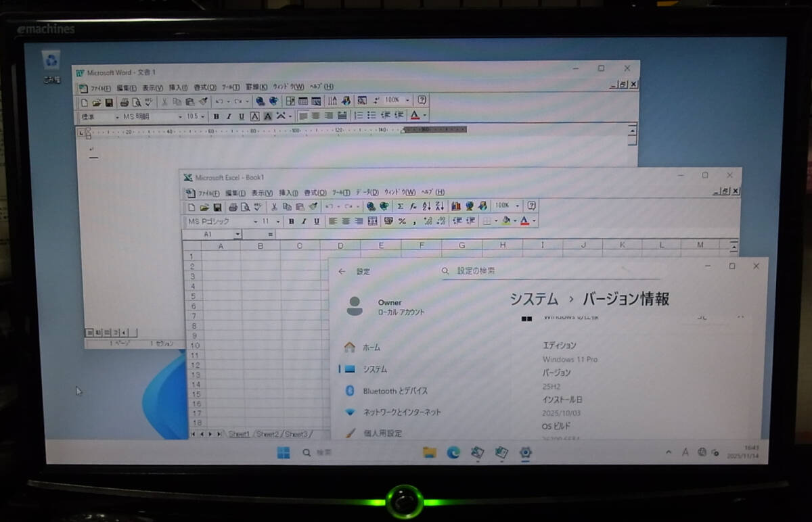Open the Word 挿入(I) menu
This screenshot has height=522, width=812.
click(x=178, y=88)
